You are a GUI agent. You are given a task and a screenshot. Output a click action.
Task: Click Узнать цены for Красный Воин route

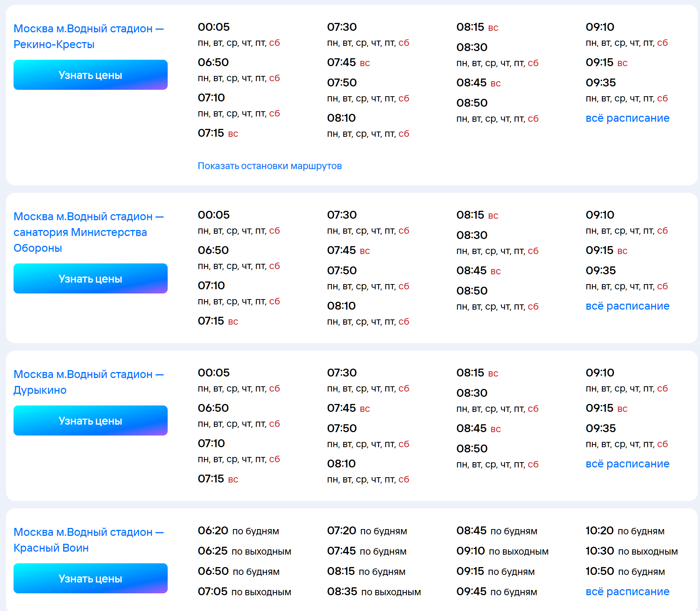click(91, 578)
